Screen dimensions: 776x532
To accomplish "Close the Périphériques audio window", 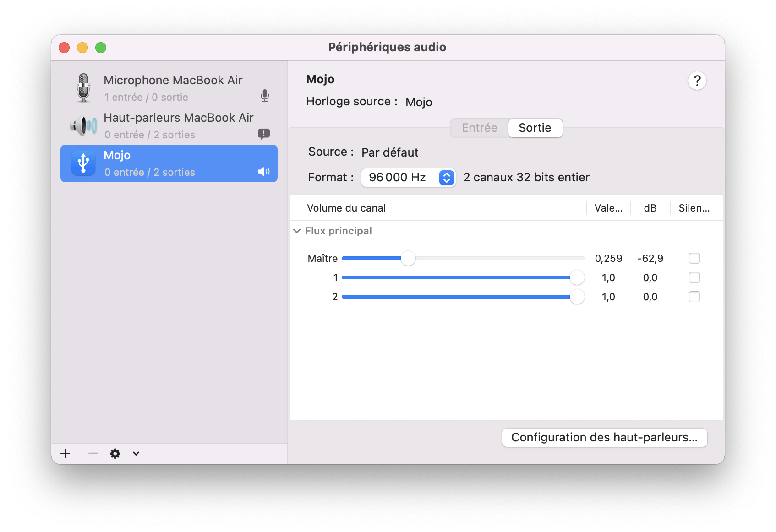I will point(64,48).
